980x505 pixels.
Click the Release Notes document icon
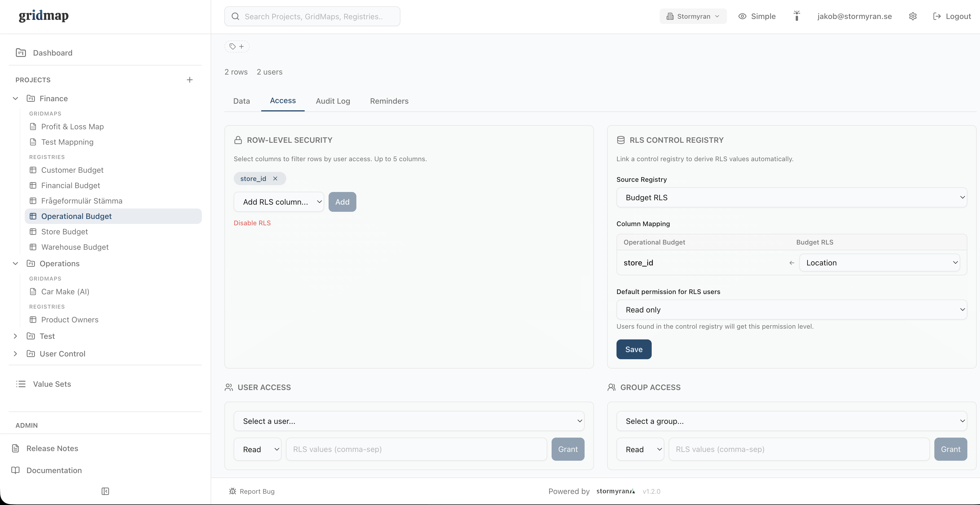point(16,448)
